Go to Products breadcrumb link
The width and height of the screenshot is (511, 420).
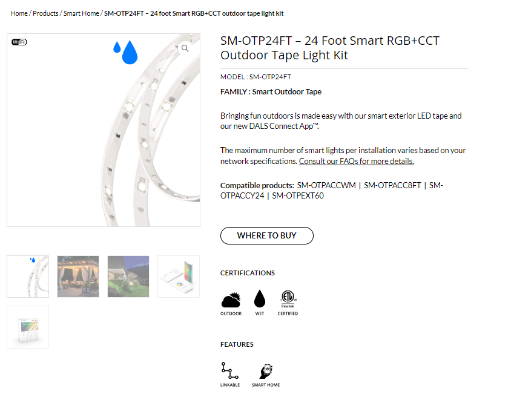coord(45,13)
